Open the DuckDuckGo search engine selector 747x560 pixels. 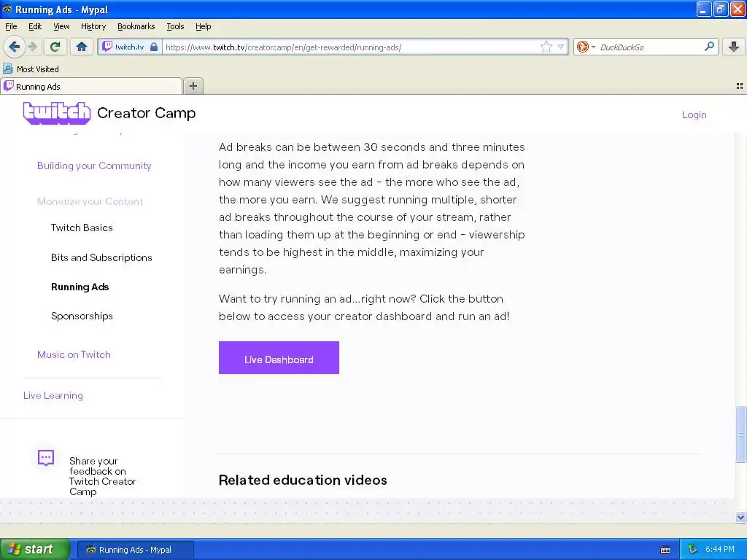point(586,47)
